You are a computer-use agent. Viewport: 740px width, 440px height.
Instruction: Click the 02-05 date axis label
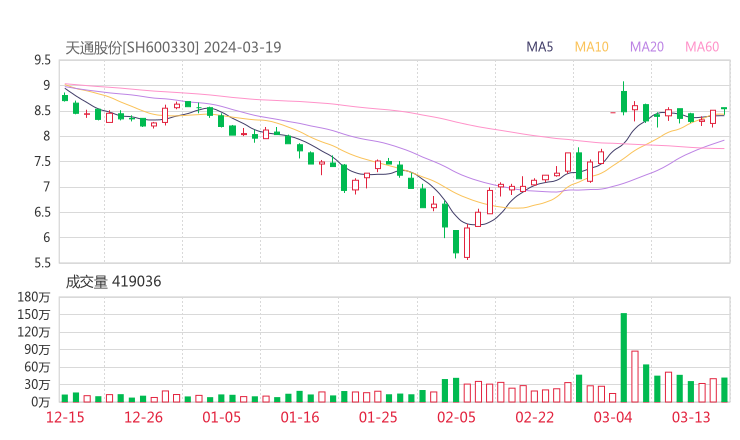coord(456,417)
